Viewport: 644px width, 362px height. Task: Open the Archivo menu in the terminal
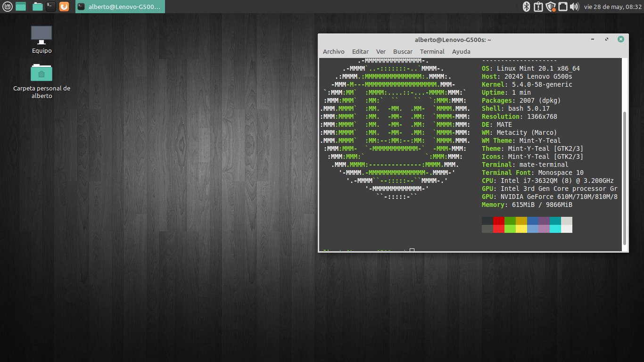tap(333, 51)
